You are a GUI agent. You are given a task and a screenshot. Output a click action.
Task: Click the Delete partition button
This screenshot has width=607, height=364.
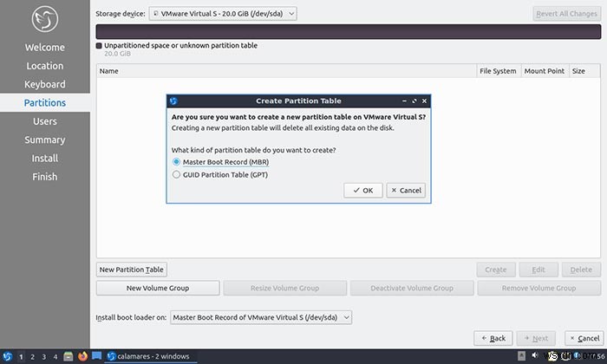coord(581,270)
